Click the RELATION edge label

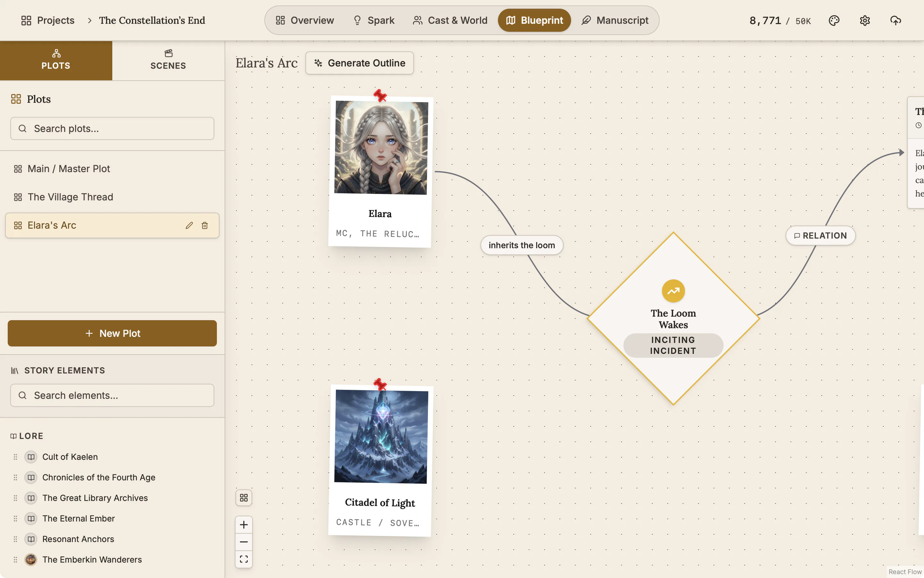[x=820, y=235]
